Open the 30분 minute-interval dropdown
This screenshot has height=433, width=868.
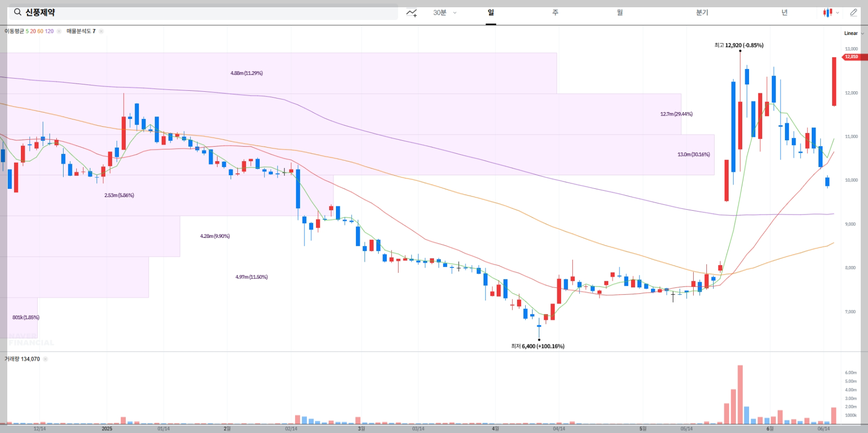pos(445,13)
